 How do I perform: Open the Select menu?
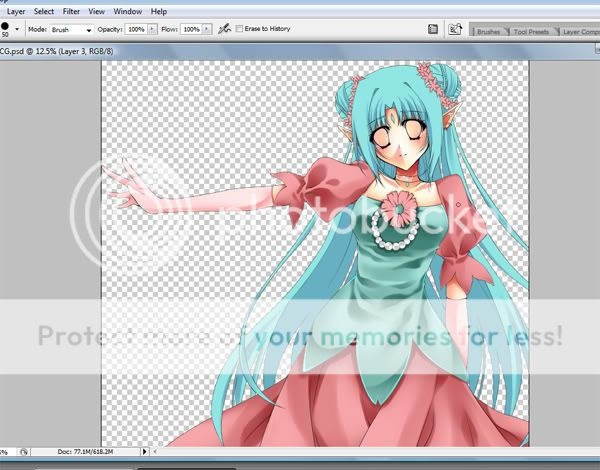coord(44,12)
